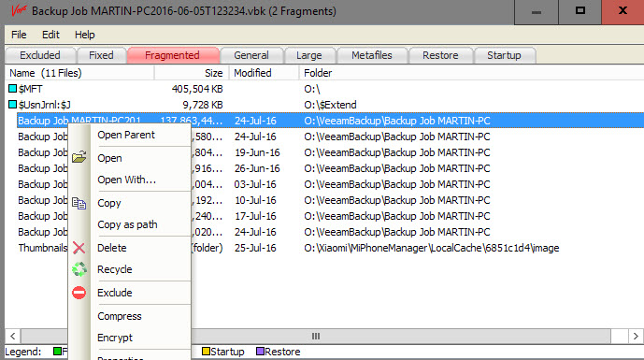Switch to the General tab

(251, 55)
